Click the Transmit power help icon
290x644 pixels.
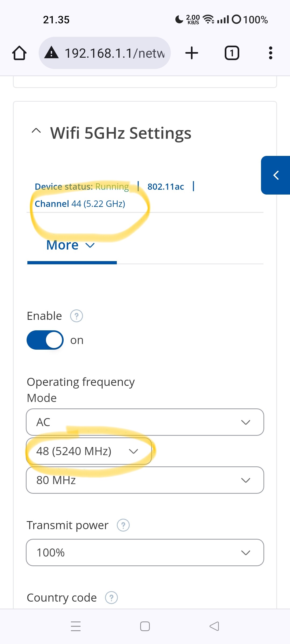coord(123,525)
